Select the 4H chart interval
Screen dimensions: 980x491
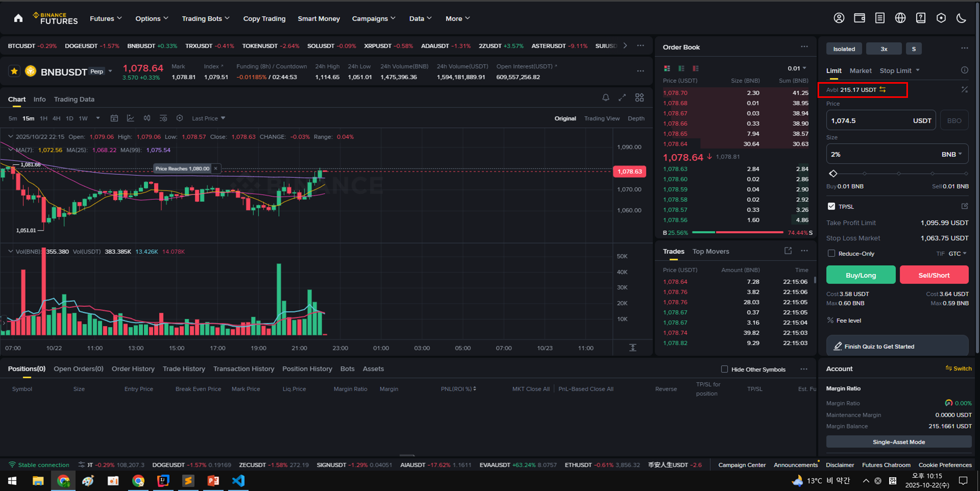[x=56, y=118]
